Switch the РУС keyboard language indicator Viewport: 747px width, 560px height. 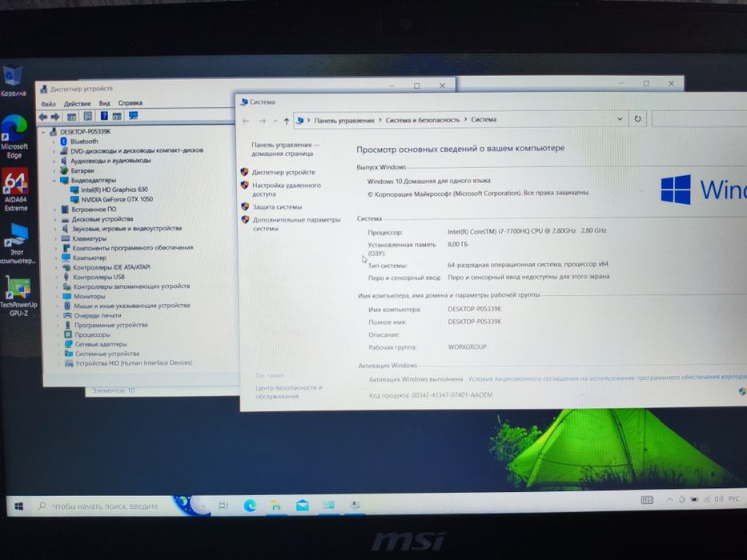pos(733,498)
